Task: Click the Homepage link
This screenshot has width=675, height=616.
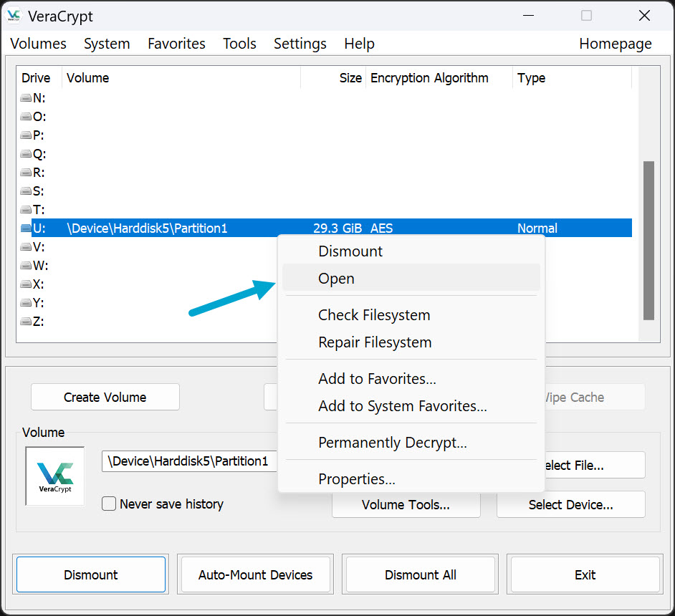Action: click(615, 44)
